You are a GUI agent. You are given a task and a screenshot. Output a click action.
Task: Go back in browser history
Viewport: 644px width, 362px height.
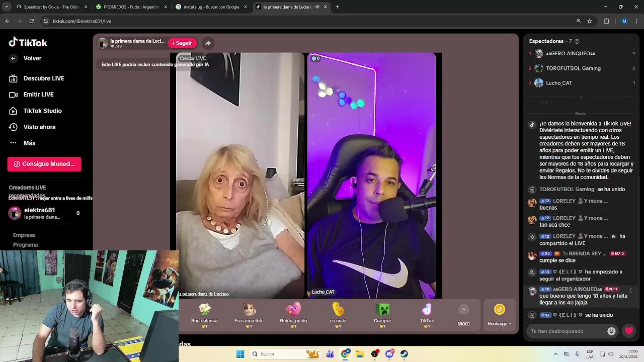[7, 21]
